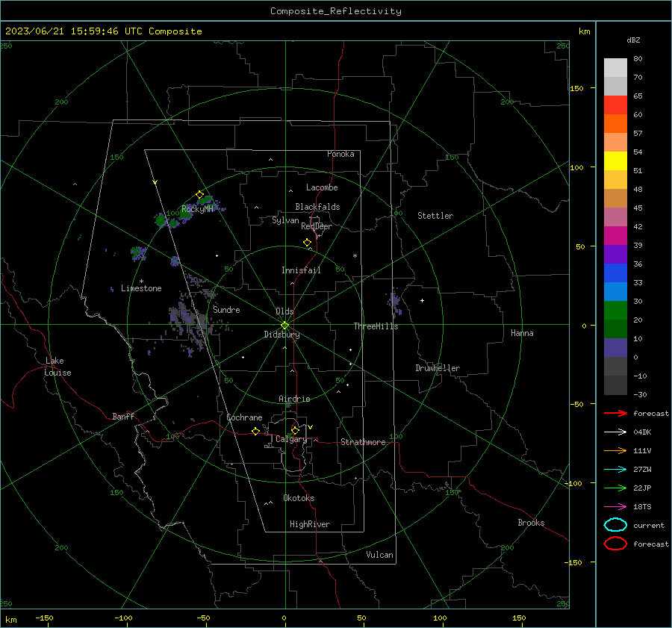Click the Innisfail label
The width and height of the screenshot is (672, 628).
tap(301, 270)
